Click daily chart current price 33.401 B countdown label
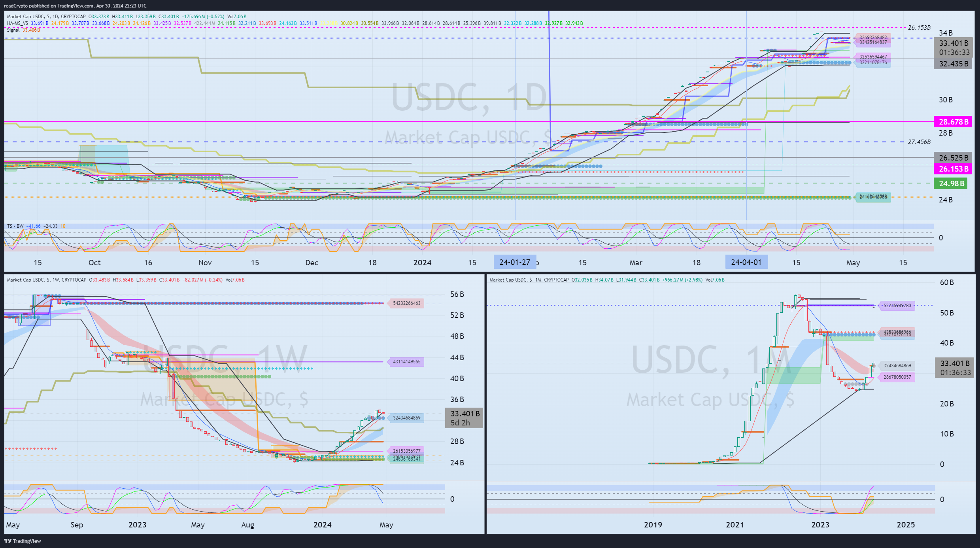The width and height of the screenshot is (980, 548). click(953, 48)
